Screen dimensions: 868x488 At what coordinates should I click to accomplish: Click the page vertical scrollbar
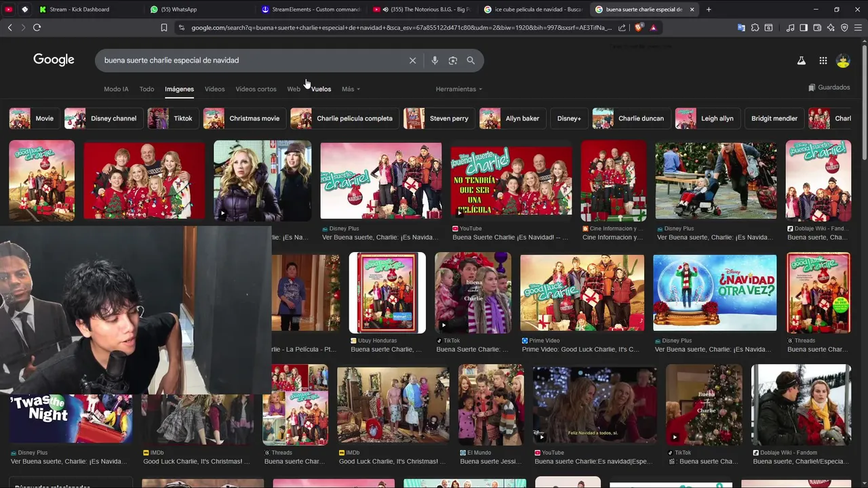click(865, 102)
